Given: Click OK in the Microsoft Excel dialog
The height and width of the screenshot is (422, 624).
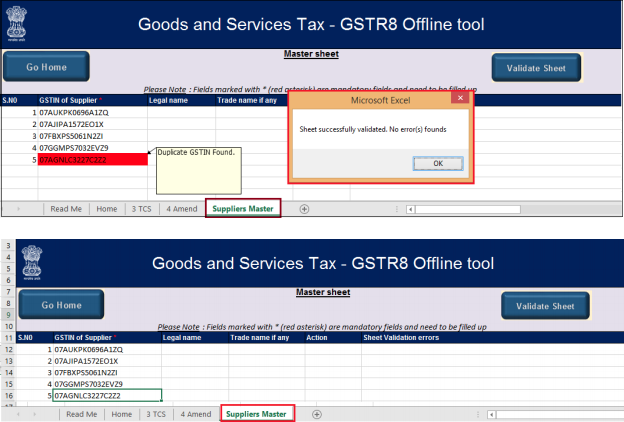Looking at the screenshot, I should coord(438,164).
